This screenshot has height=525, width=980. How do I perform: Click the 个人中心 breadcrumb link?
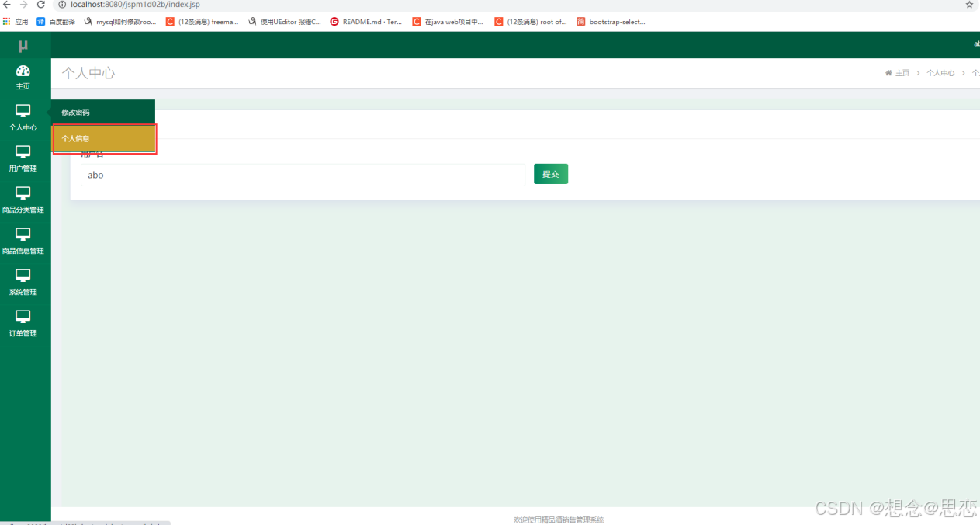point(940,73)
